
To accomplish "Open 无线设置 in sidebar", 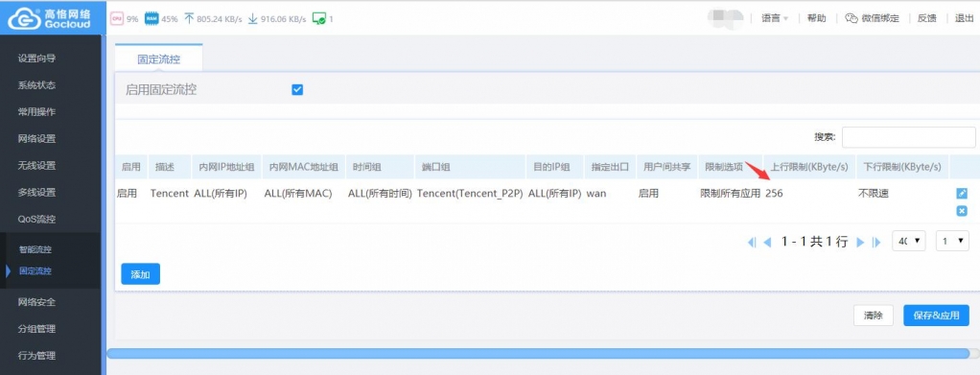I will click(36, 166).
